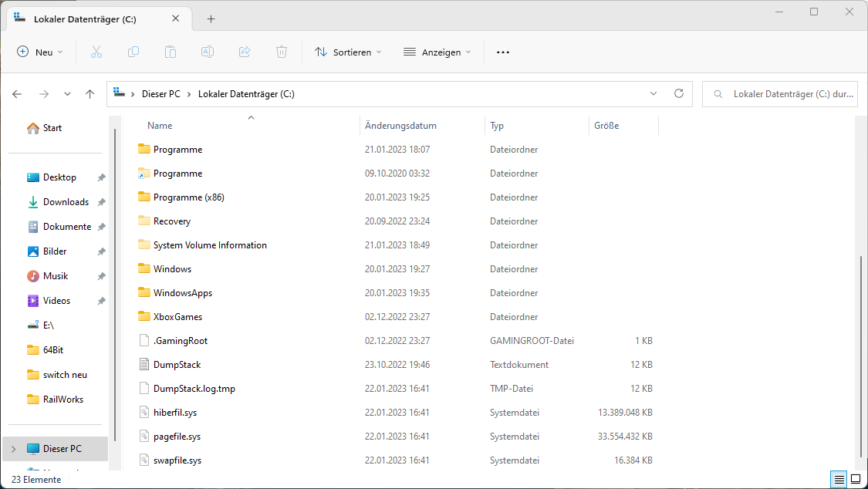Expand the Dieser PC tree node
The width and height of the screenshot is (868, 489).
[14, 449]
